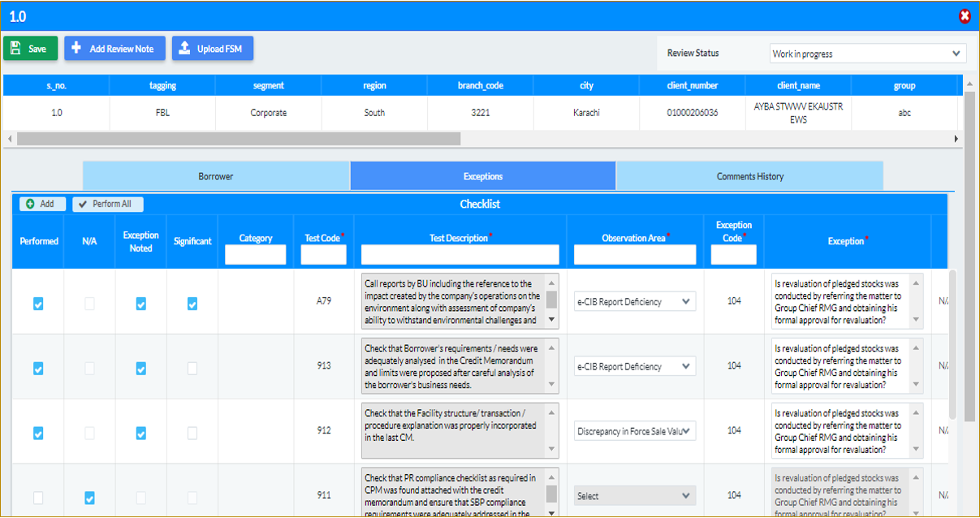Click the Save disk icon
980x518 pixels.
coord(15,48)
